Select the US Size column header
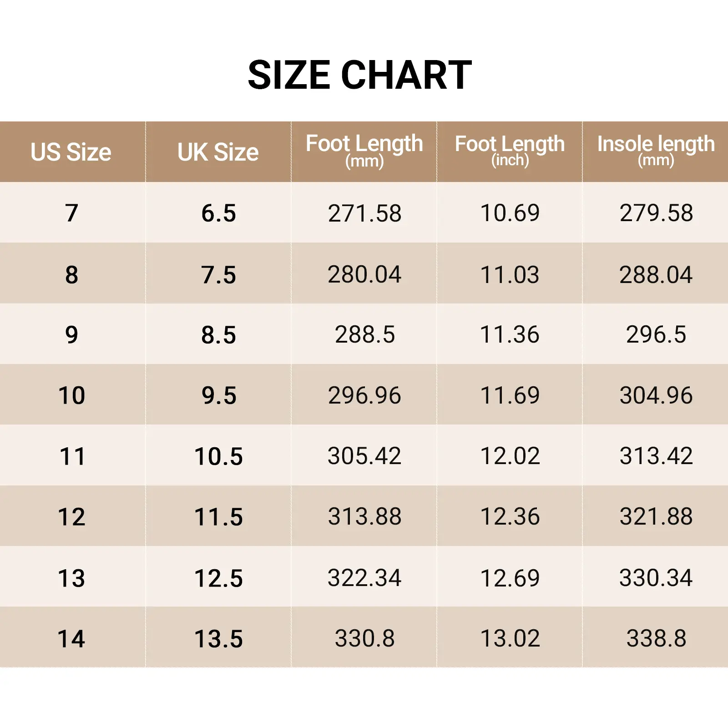Screen dimensions: 728x728 click(x=71, y=152)
